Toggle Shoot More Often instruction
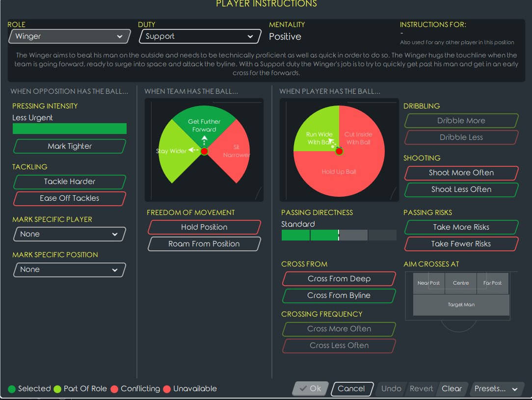This screenshot has width=532, height=400. pyautogui.click(x=461, y=173)
